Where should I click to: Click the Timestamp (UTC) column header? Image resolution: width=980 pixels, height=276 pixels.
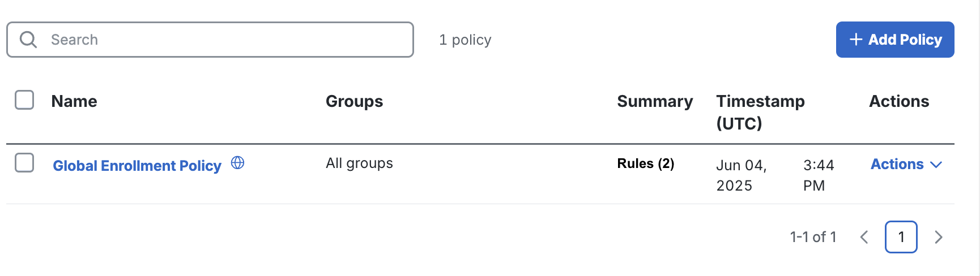(x=760, y=112)
